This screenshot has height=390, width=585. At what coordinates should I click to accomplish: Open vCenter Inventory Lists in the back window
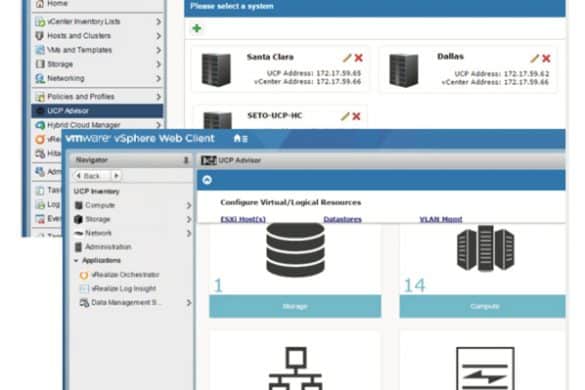(84, 22)
